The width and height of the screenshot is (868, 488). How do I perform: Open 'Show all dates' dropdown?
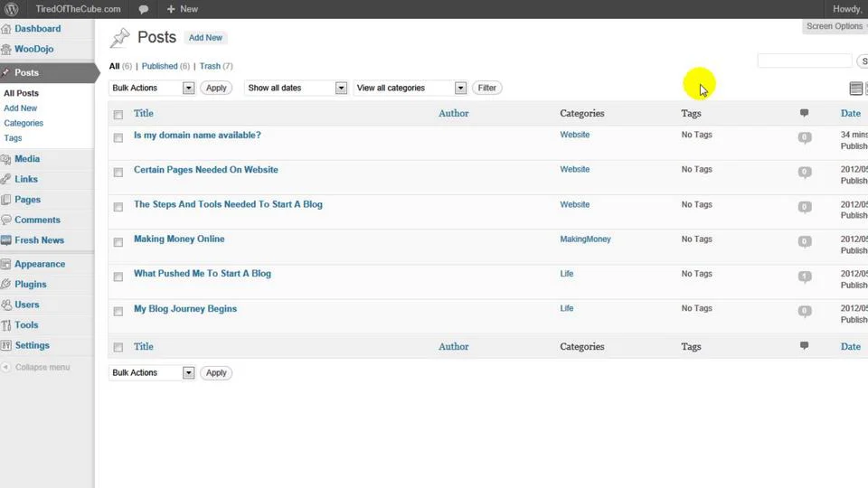tap(296, 88)
